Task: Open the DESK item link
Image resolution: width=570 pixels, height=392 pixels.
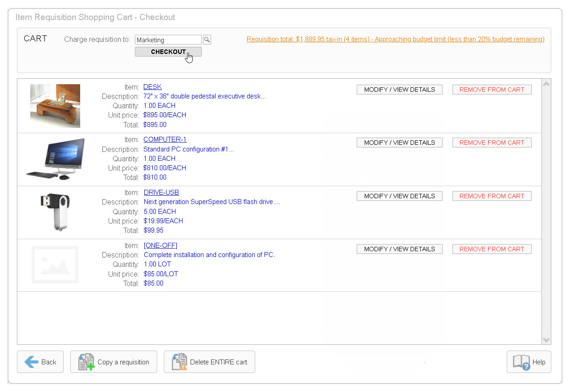Action: click(x=152, y=87)
